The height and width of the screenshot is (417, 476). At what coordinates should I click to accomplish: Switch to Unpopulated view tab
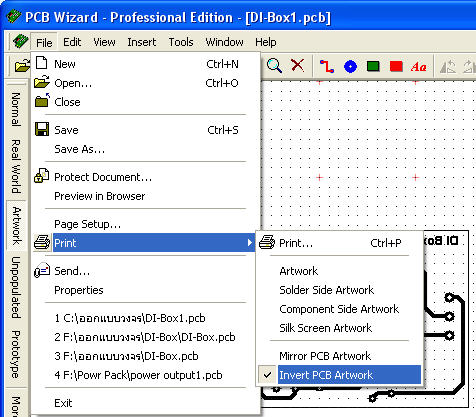[16, 287]
